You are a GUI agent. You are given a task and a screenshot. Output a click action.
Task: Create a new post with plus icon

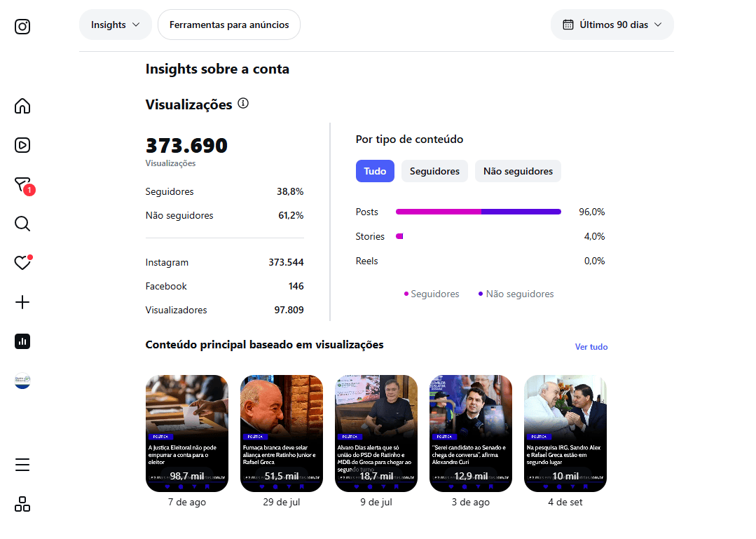pos(22,302)
